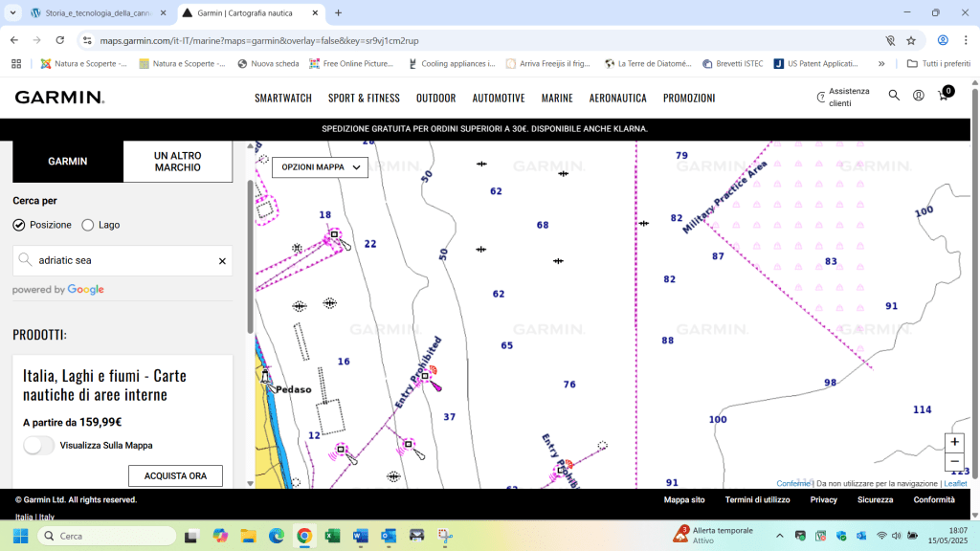Show more bookmarks with the chevron

point(881,64)
